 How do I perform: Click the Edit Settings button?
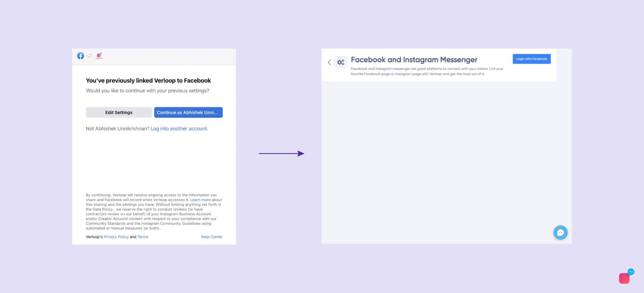pos(119,112)
